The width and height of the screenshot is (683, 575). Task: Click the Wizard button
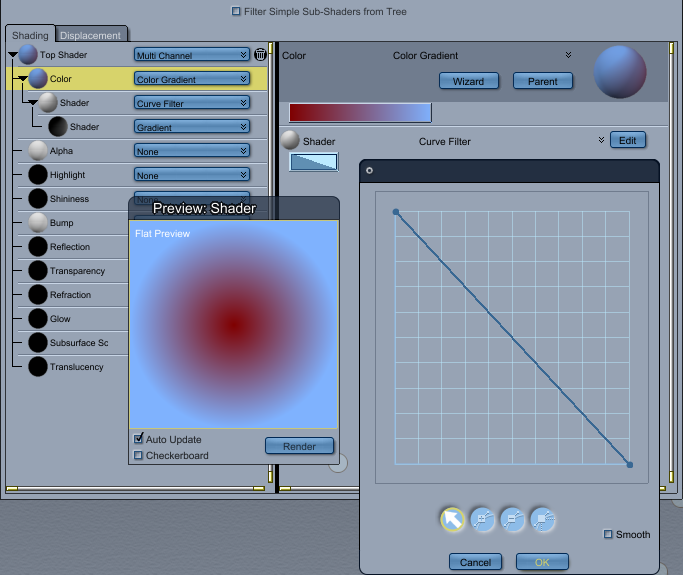coord(469,81)
